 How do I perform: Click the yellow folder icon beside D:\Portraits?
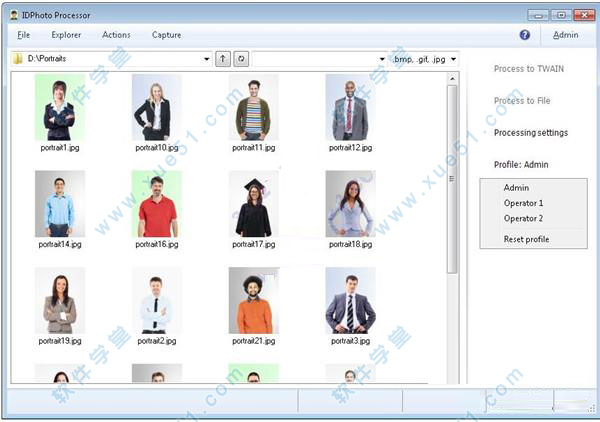(x=18, y=59)
